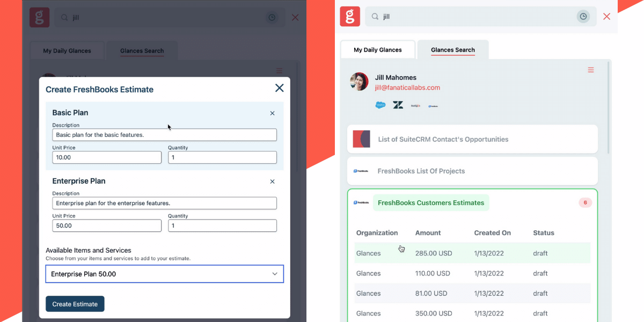
Task: Select the 350.00 USD estimate row
Action: (472, 313)
